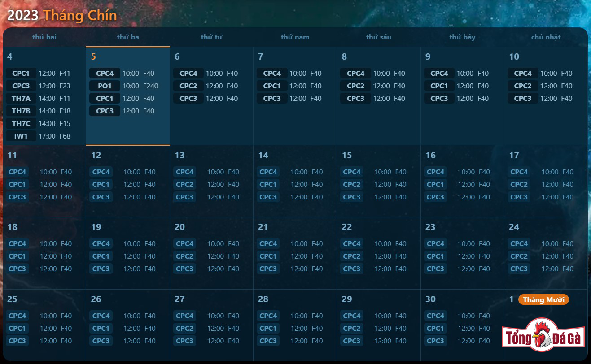
Task: Click CPC1 event on day 14
Action: (268, 184)
